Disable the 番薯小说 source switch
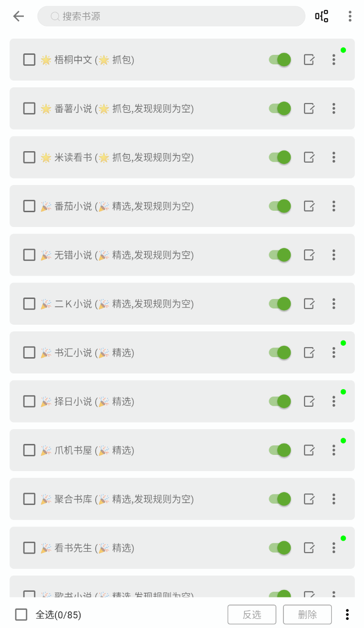Screen dimensions: 364x628 coord(280,108)
